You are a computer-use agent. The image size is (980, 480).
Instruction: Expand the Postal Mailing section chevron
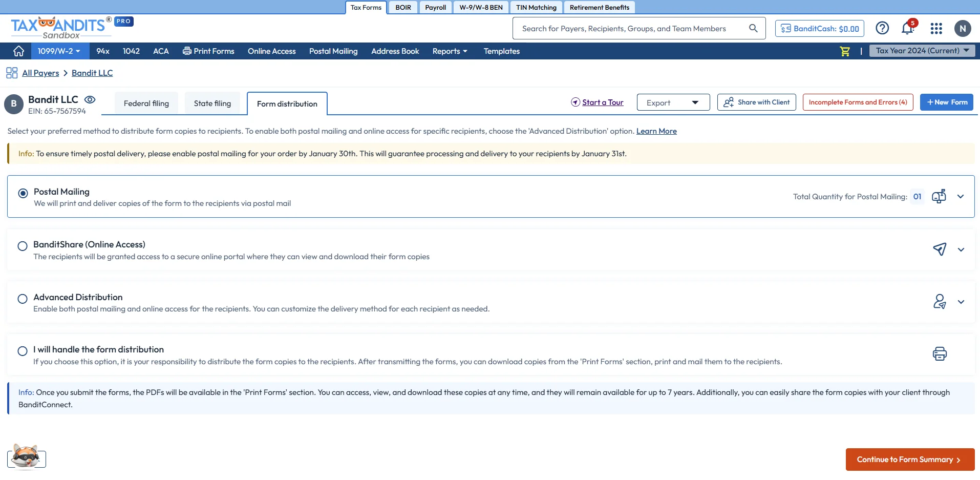click(x=961, y=197)
